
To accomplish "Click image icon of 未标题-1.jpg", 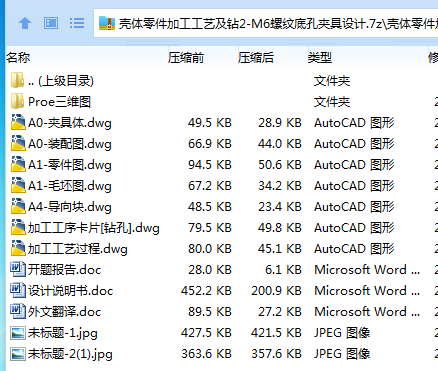I will 18,333.
